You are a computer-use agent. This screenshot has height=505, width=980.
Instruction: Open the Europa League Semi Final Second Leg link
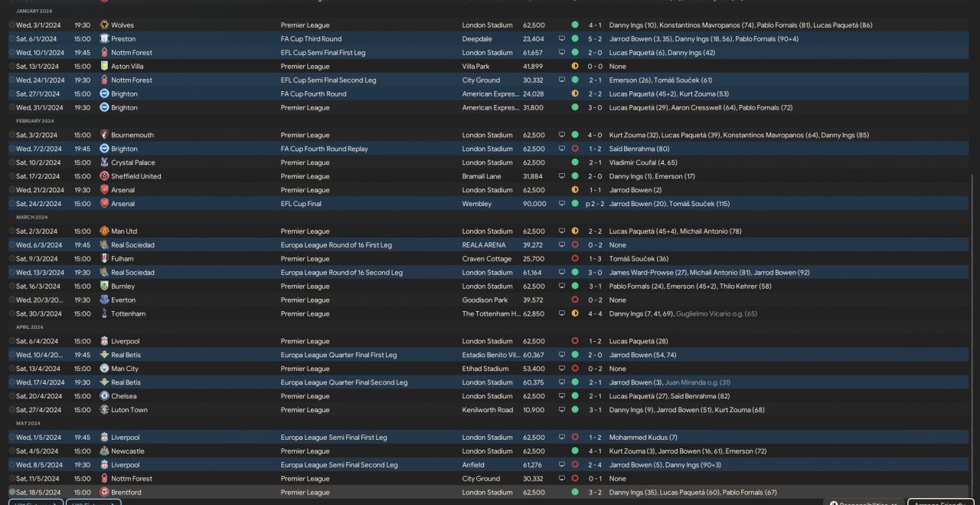(x=339, y=465)
